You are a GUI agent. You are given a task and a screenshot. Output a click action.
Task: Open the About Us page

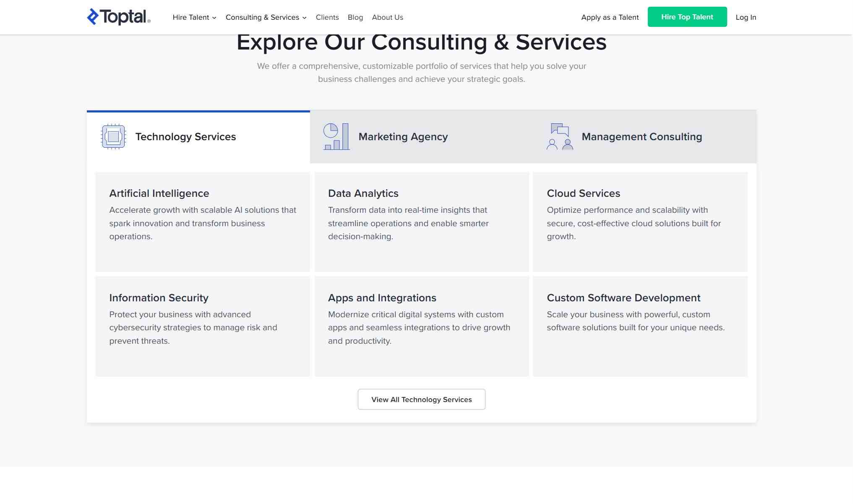click(387, 17)
